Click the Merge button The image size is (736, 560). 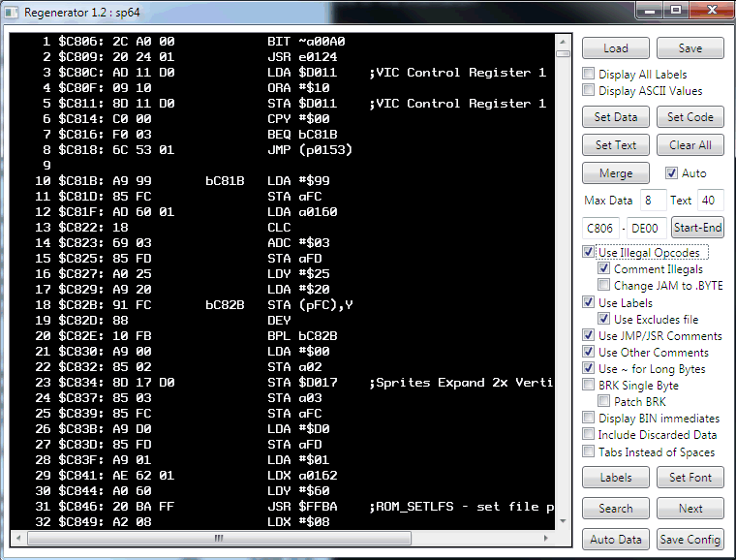615,173
